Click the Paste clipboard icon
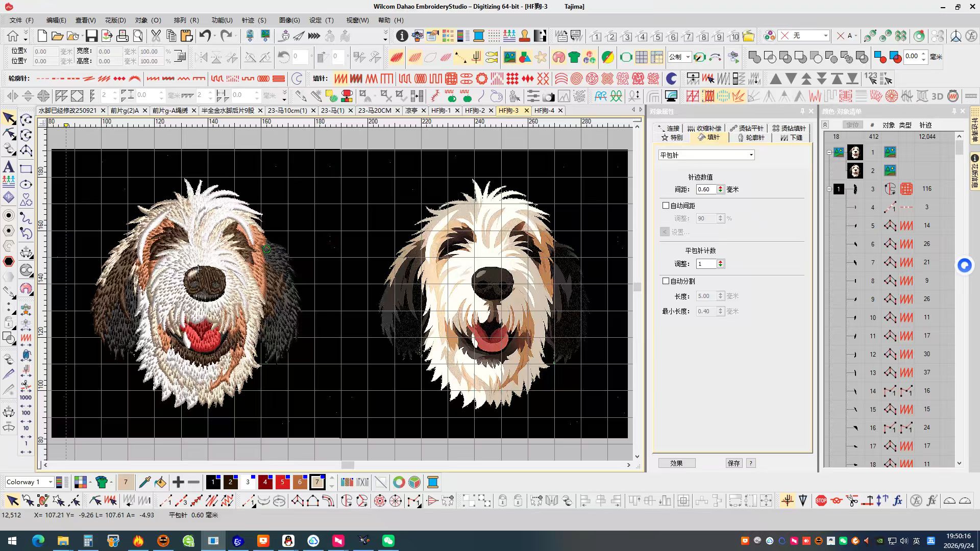Viewport: 980px width, 551px height. point(186,36)
